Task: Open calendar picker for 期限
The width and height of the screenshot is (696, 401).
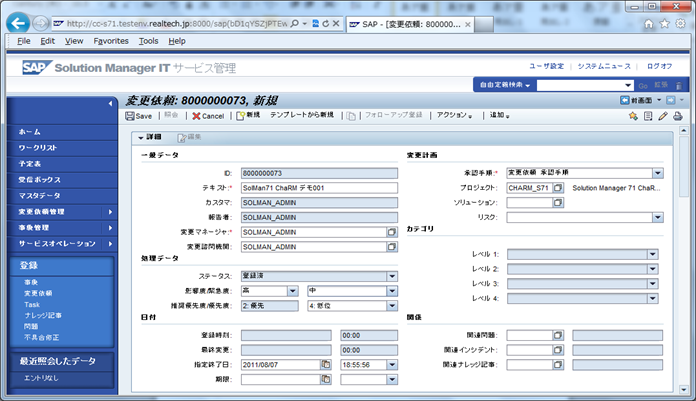Action: 326,379
